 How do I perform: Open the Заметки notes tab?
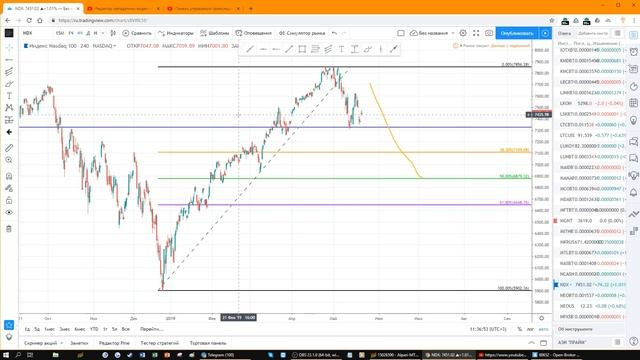tap(79, 343)
